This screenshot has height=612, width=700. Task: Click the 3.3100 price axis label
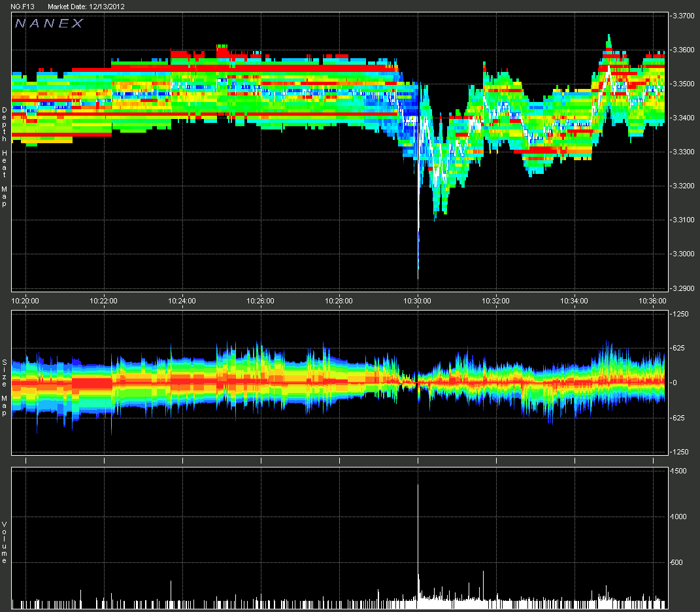(x=684, y=219)
